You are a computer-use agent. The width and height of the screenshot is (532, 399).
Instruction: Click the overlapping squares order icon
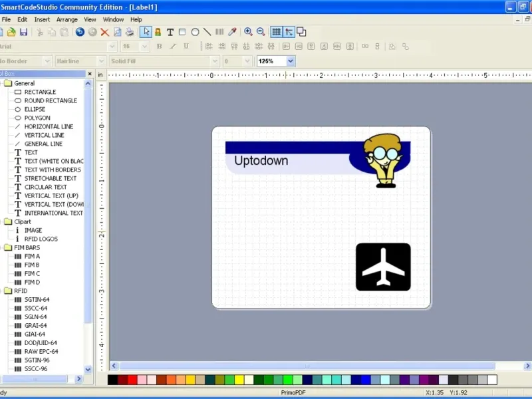(301, 32)
